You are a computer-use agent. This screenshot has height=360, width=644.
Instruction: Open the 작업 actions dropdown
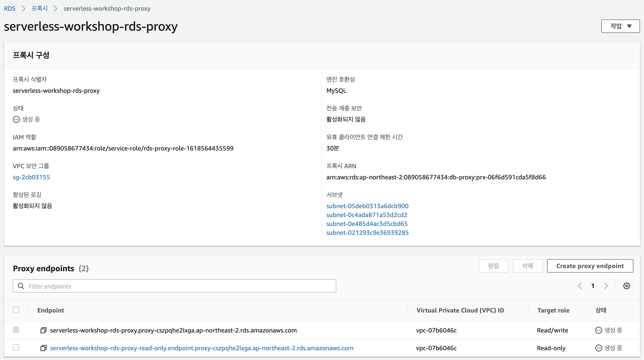coord(620,26)
